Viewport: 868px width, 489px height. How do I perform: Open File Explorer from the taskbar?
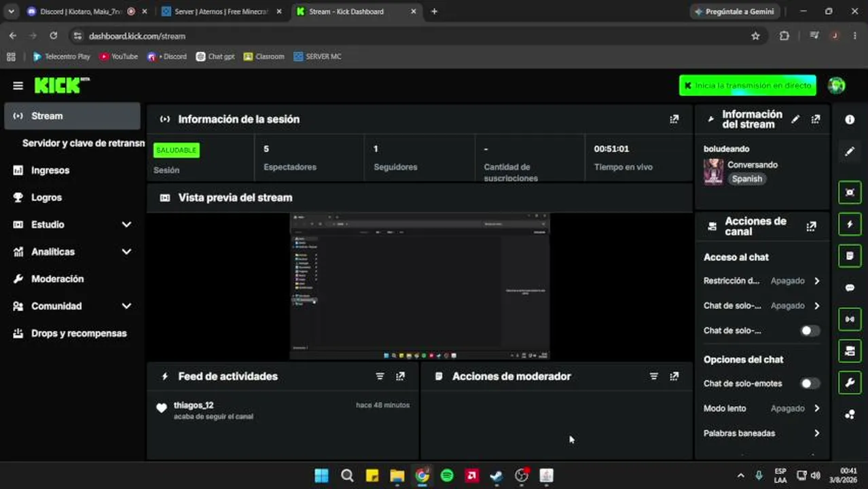[x=397, y=475]
